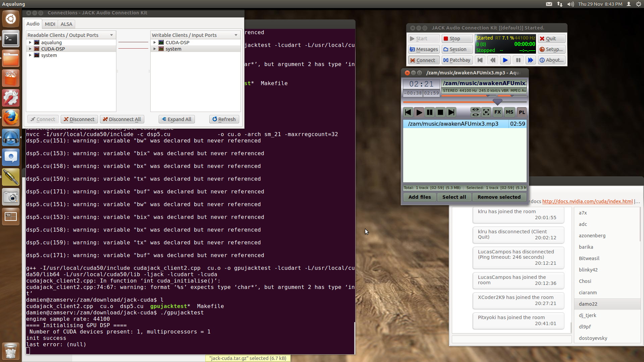The width and height of the screenshot is (644, 362).
Task: Expand the system output client
Action: tap(30, 55)
